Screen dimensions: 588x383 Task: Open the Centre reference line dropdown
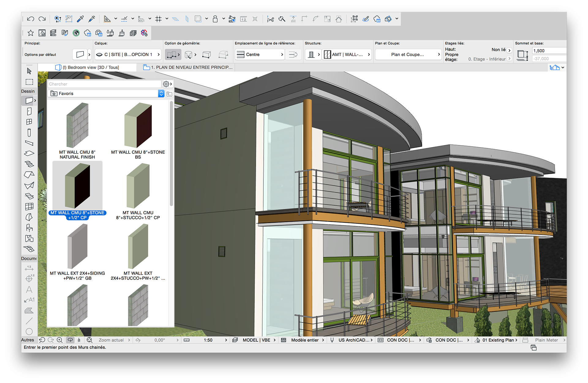260,55
